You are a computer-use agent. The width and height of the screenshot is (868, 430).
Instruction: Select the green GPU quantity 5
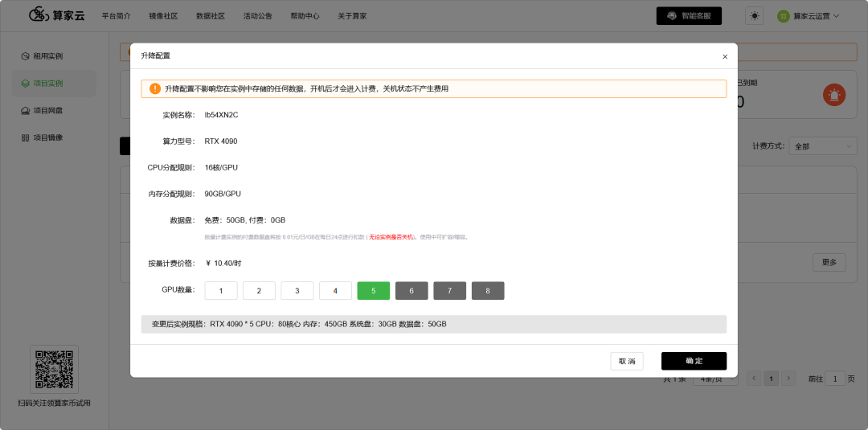pyautogui.click(x=374, y=290)
